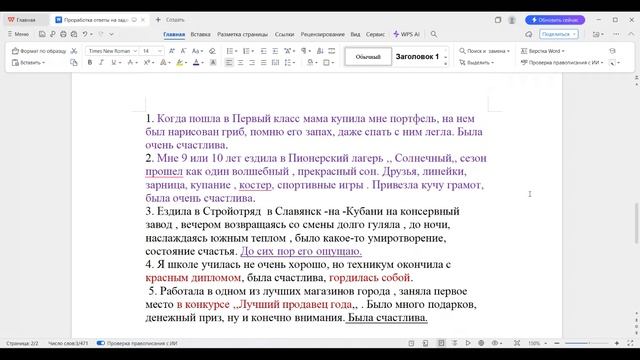Open the Меню button
Image resolution: width=640 pixels, height=360 pixels.
(x=18, y=34)
